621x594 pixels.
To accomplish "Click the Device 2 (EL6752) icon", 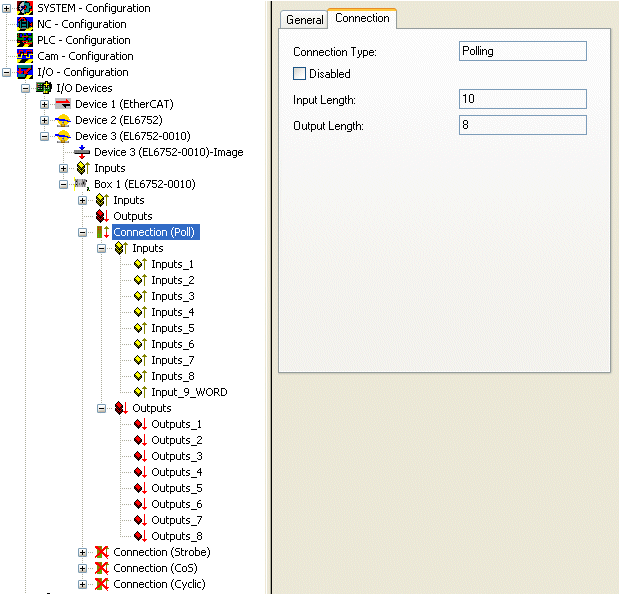I will 63,120.
